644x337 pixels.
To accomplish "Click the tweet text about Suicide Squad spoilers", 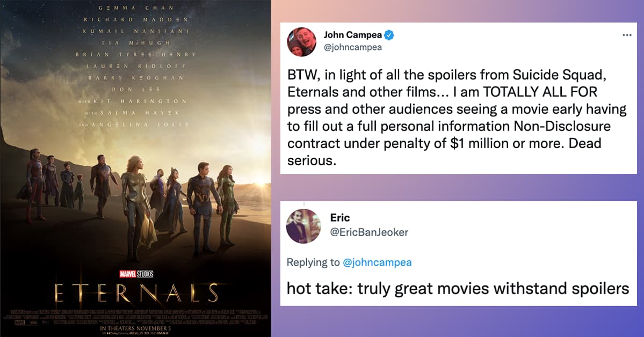I will click(x=457, y=118).
